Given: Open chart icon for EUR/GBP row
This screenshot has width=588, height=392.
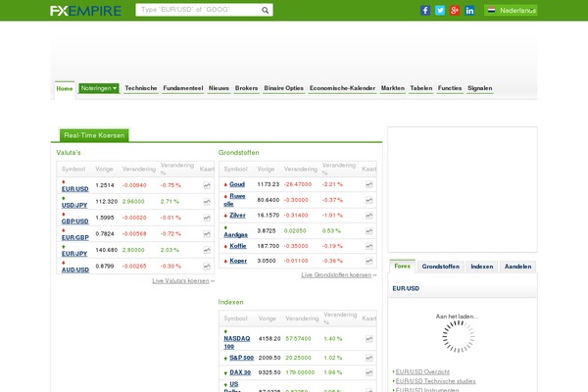Looking at the screenshot, I should [x=207, y=233].
